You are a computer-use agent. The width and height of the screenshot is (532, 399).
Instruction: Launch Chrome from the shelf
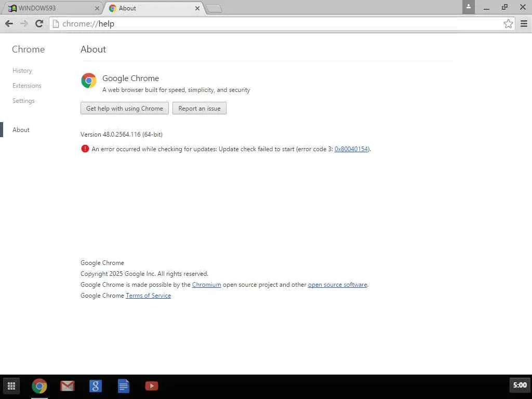(x=39, y=386)
